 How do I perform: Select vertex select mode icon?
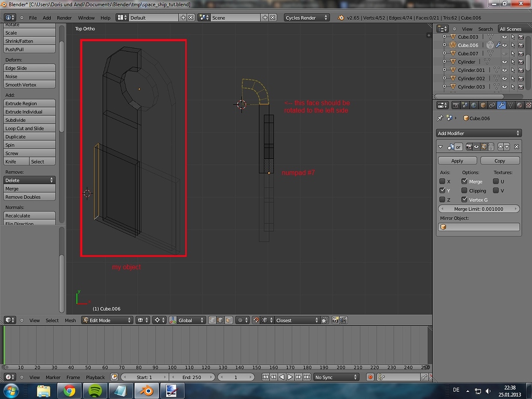[212, 320]
